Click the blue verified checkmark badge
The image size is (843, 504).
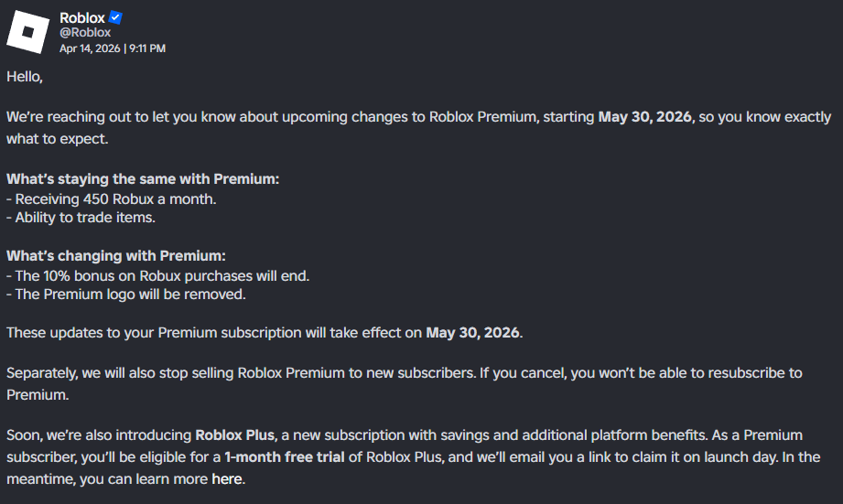pyautogui.click(x=116, y=17)
